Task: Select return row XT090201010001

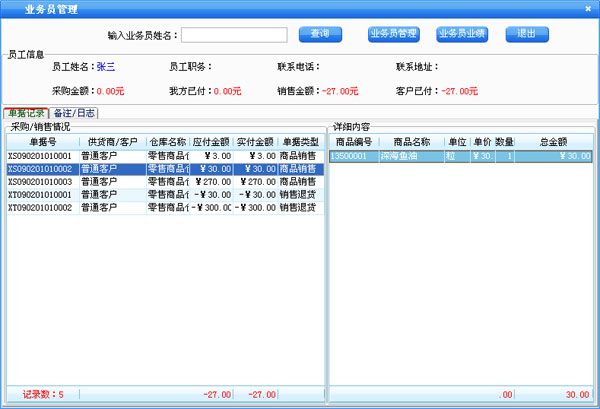Action: tap(40, 195)
